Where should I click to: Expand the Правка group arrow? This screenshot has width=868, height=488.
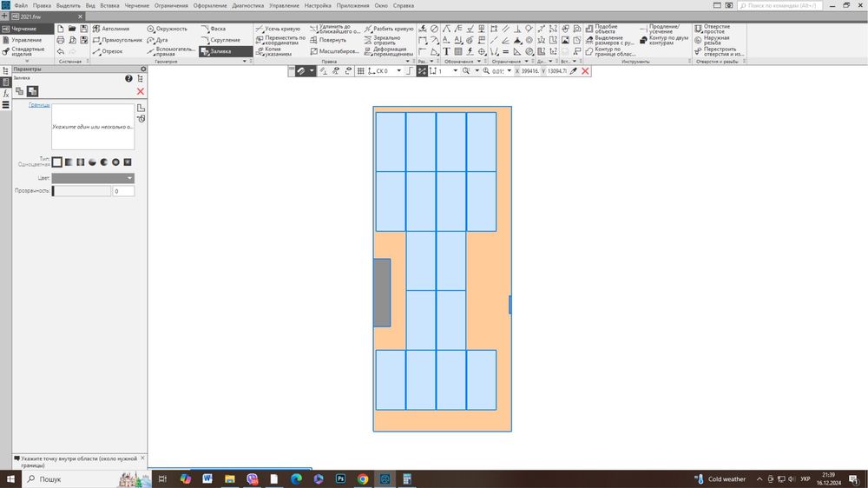click(407, 62)
